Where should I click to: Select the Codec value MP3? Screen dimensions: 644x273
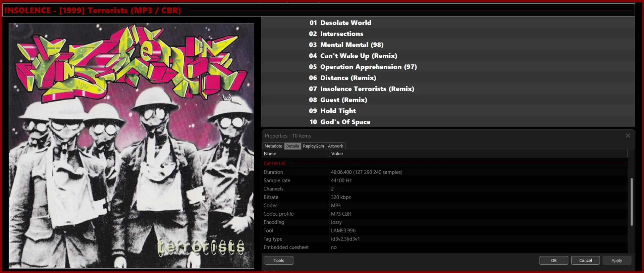pyautogui.click(x=336, y=206)
